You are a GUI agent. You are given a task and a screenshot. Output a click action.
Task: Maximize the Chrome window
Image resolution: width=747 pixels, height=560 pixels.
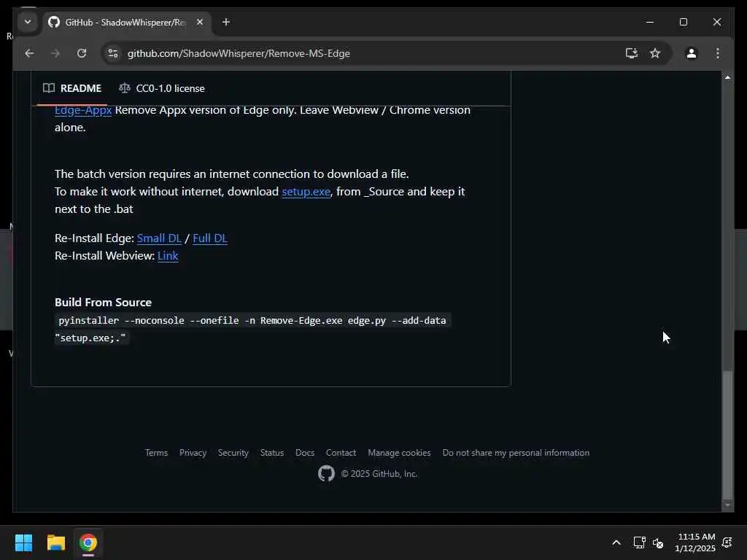pos(683,22)
